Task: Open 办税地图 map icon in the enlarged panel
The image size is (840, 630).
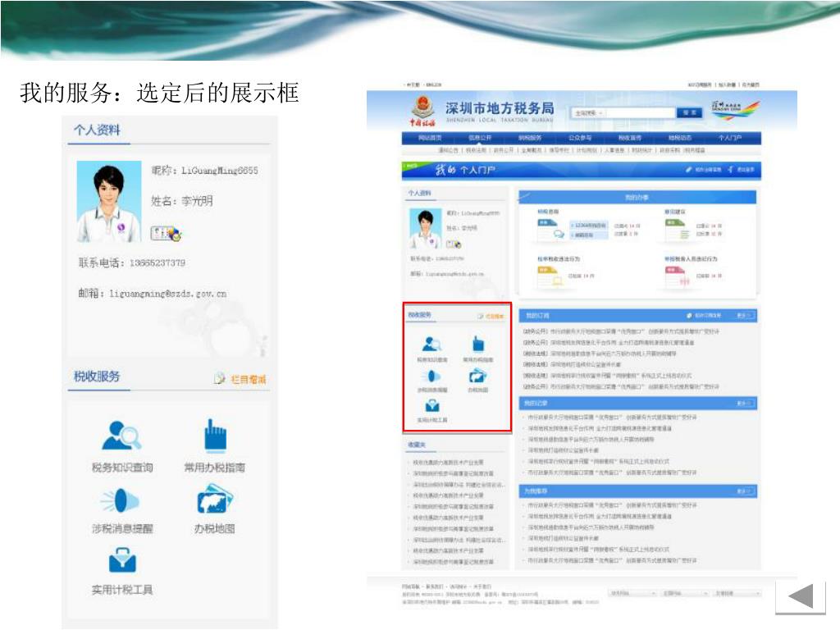Action: pos(214,500)
